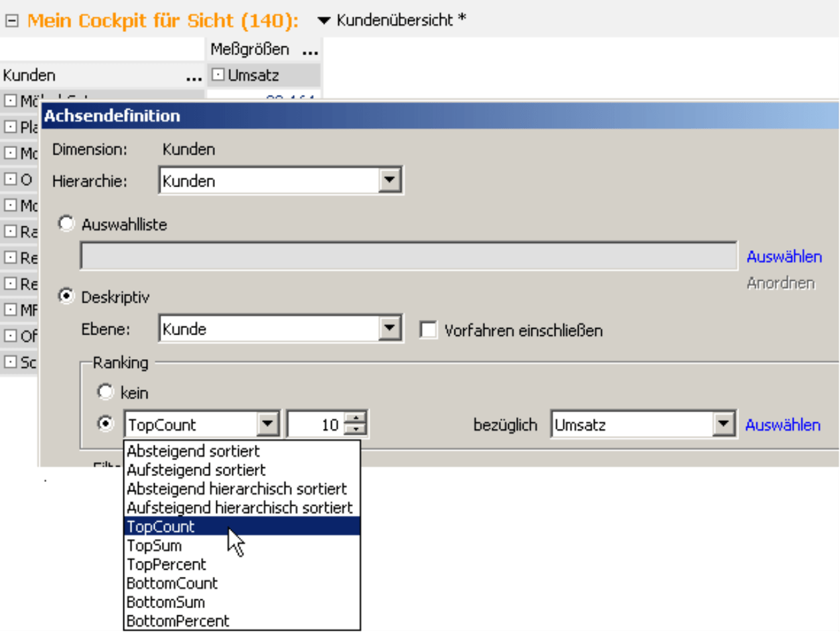Image resolution: width=840 pixels, height=632 pixels.
Task: Select the kein ranking radio button
Action: click(105, 392)
